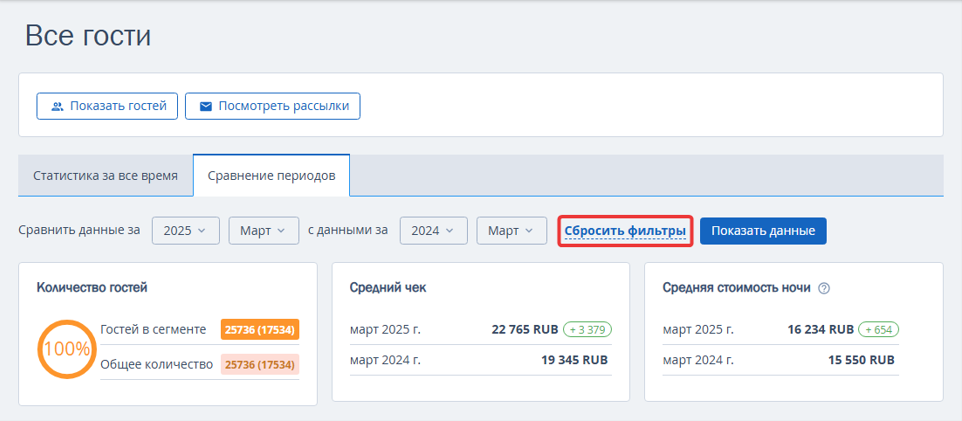Screen dimensions: 962x421
Task: Click help icon next to Средняя стоимость ночи
Action: pos(824,288)
